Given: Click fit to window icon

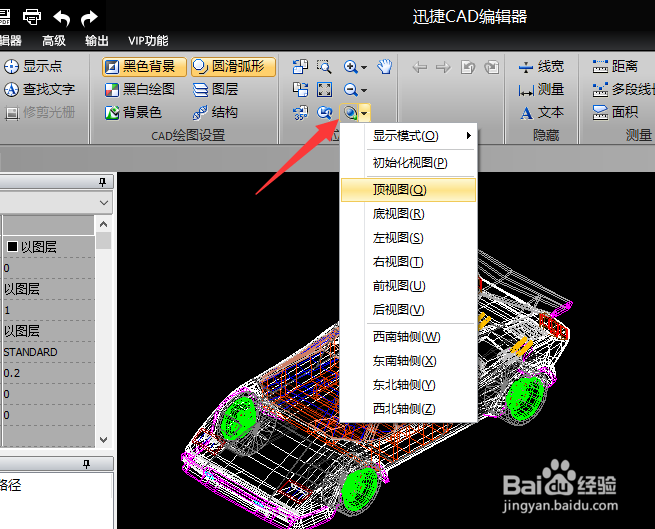Looking at the screenshot, I should (x=324, y=89).
